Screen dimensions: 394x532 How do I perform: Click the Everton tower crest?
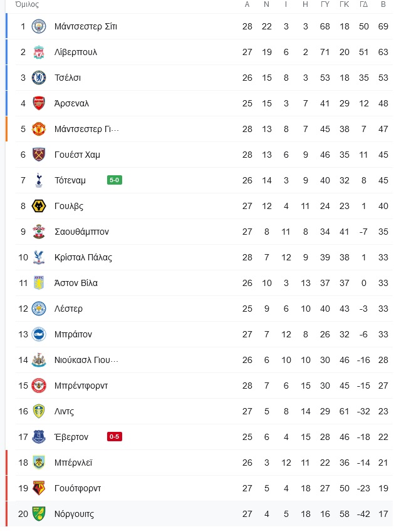[39, 437]
